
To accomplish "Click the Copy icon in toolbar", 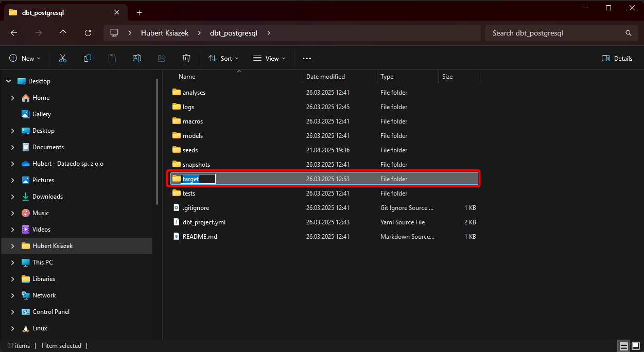I will (x=88, y=59).
